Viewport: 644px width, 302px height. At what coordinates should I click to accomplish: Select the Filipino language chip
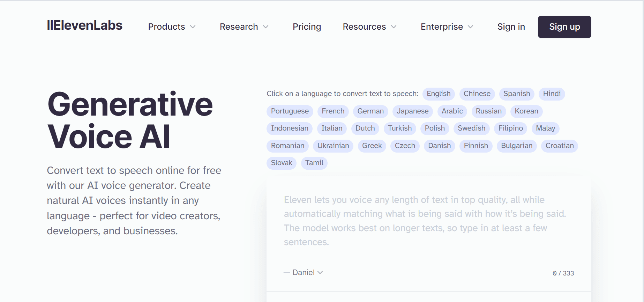click(511, 128)
